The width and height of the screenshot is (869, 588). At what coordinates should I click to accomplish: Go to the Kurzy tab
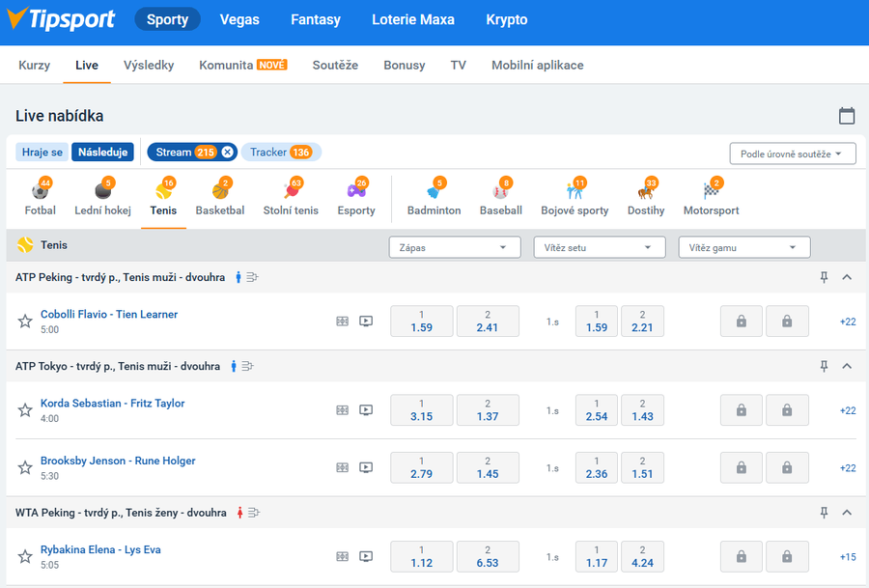pos(35,65)
